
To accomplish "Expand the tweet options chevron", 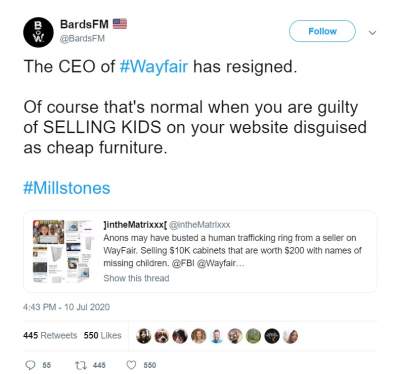I will click(x=373, y=32).
